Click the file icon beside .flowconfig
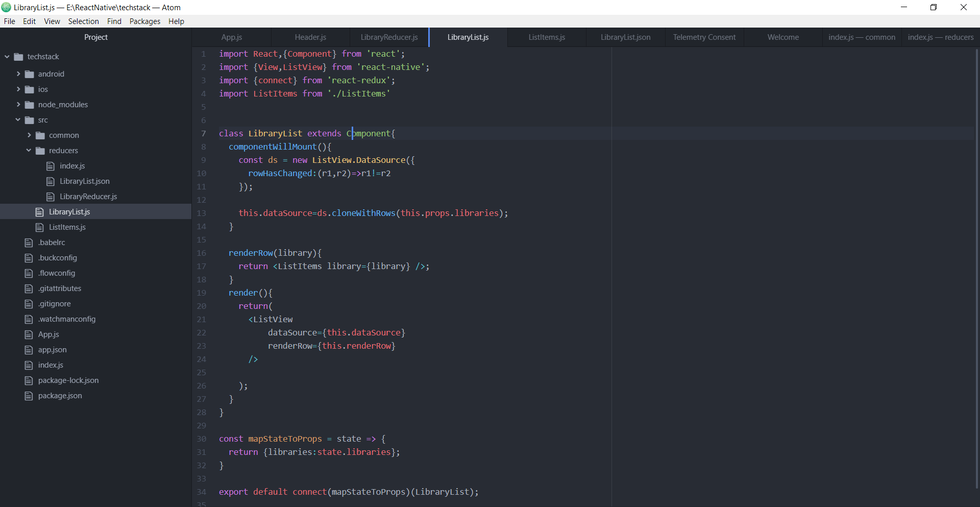This screenshot has height=507, width=980. click(29, 273)
